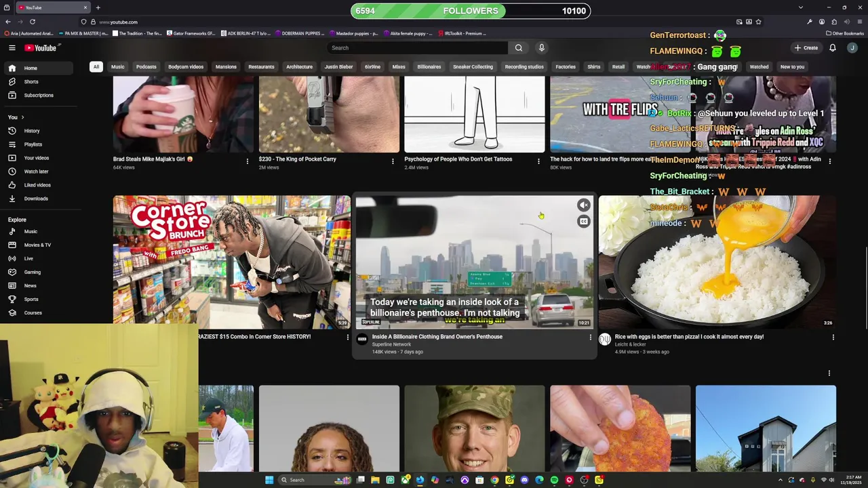The image size is (868, 488).
Task: Play the Corner Store Brunch thumbnail
Action: click(231, 262)
